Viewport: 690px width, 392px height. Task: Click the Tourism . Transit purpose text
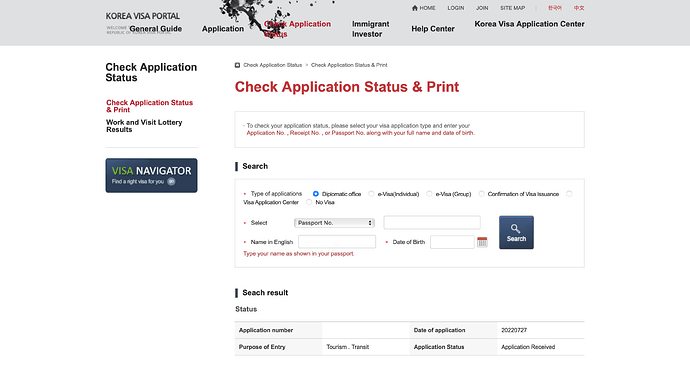coord(348,347)
